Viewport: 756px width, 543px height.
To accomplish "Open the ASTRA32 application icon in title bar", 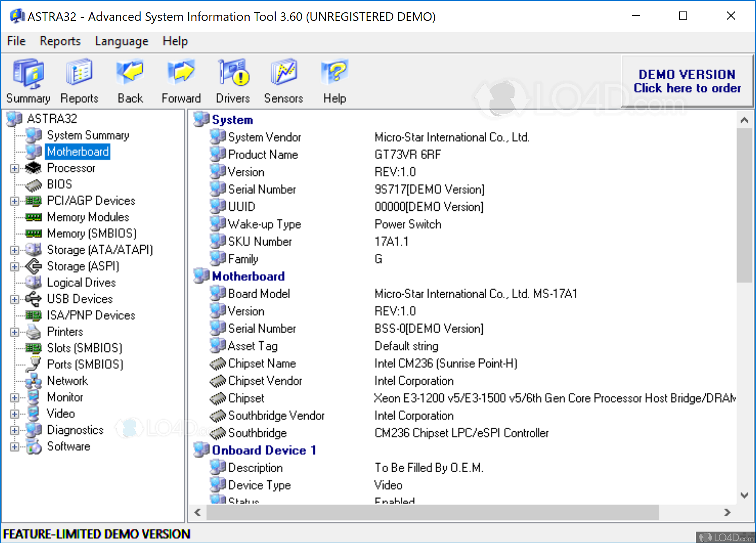I will point(16,16).
